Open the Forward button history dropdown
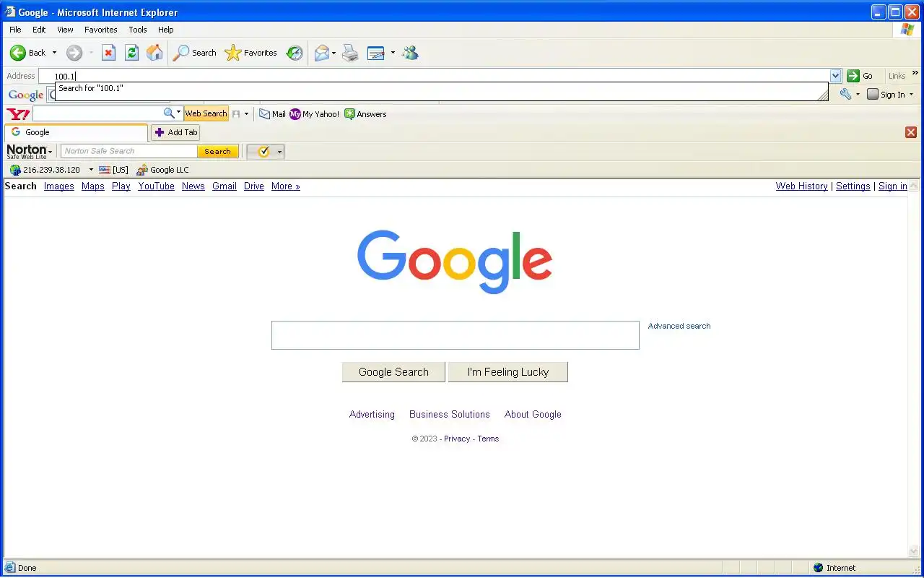 point(91,53)
